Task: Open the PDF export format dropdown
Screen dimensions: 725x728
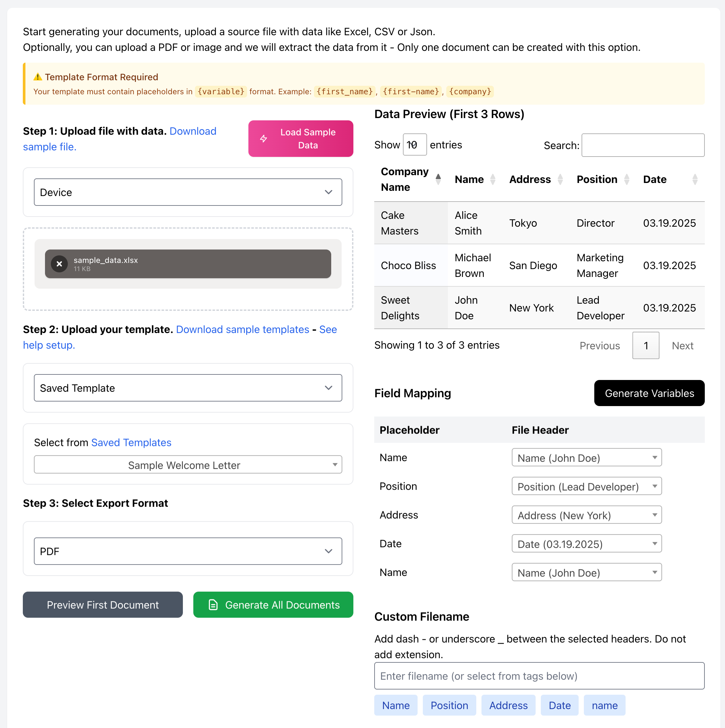Action: coord(188,551)
